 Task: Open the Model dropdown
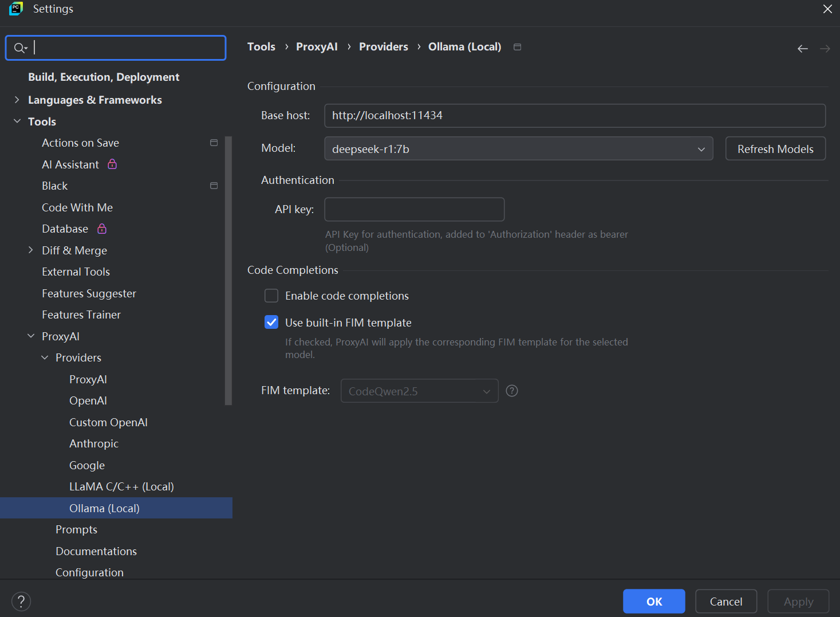701,148
